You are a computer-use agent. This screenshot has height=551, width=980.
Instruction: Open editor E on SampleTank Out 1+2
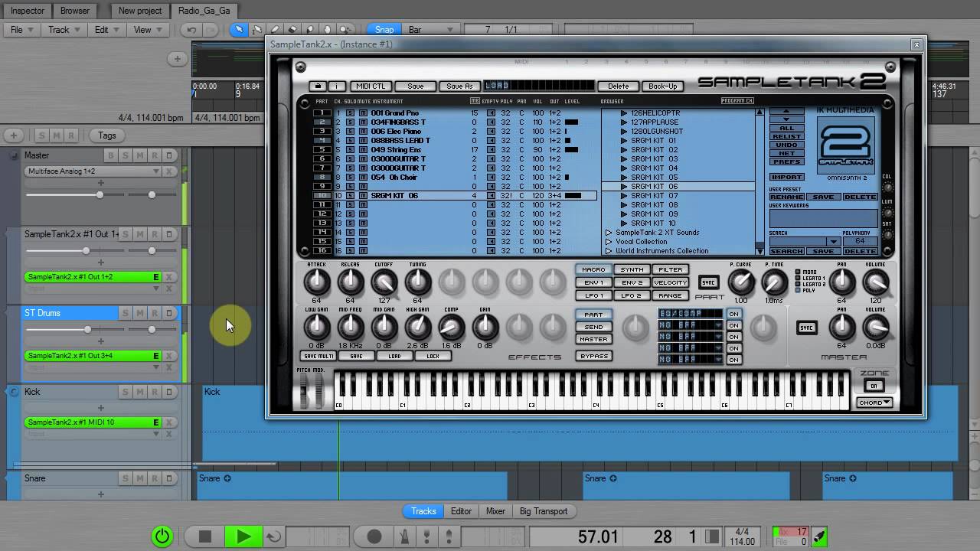156,277
